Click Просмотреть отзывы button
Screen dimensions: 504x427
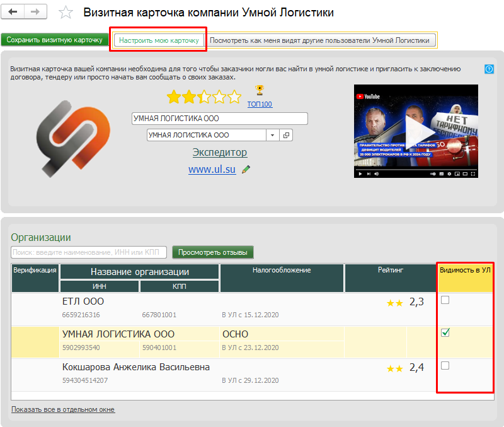213,252
